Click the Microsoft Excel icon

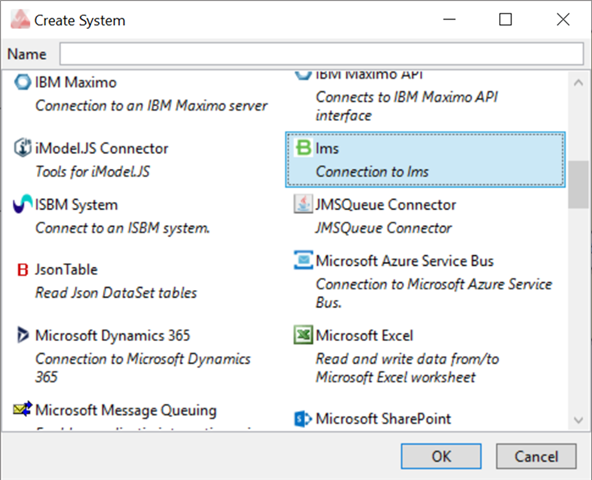pyautogui.click(x=303, y=335)
